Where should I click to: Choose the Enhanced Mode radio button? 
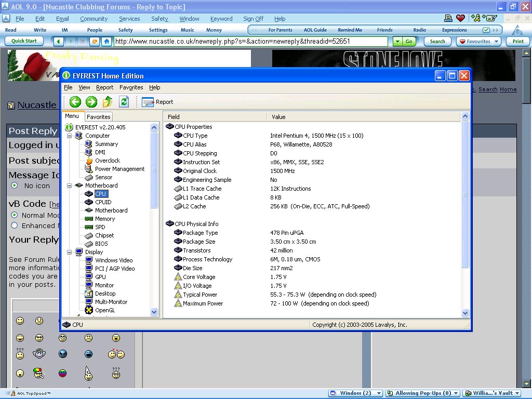point(15,225)
